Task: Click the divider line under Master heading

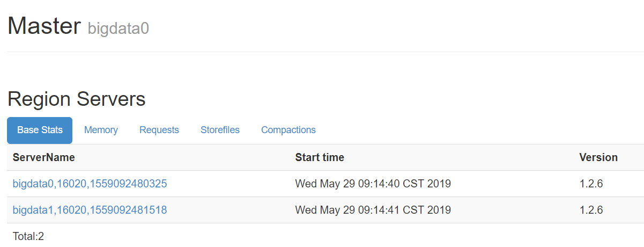Action: [325, 52]
